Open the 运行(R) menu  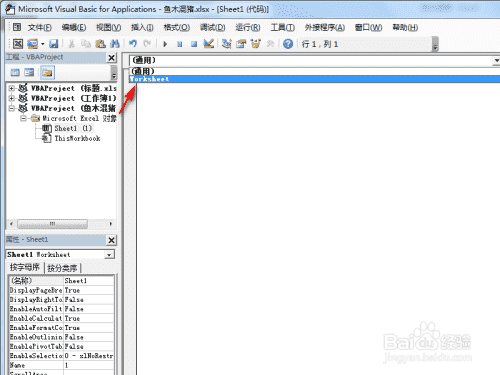click(x=248, y=27)
